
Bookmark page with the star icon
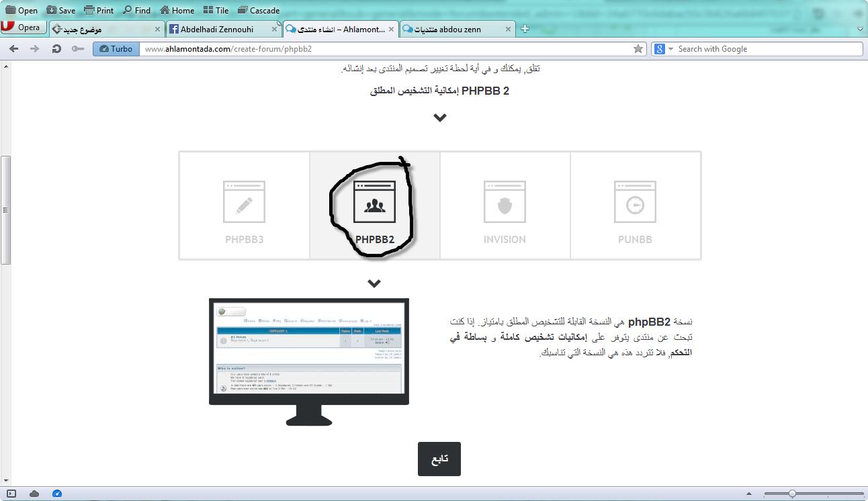(x=638, y=48)
